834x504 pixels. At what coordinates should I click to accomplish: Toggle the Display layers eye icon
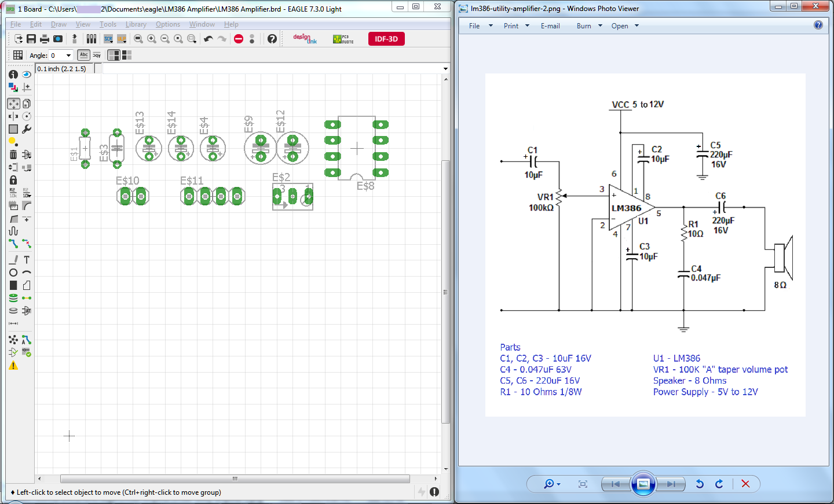tap(27, 75)
